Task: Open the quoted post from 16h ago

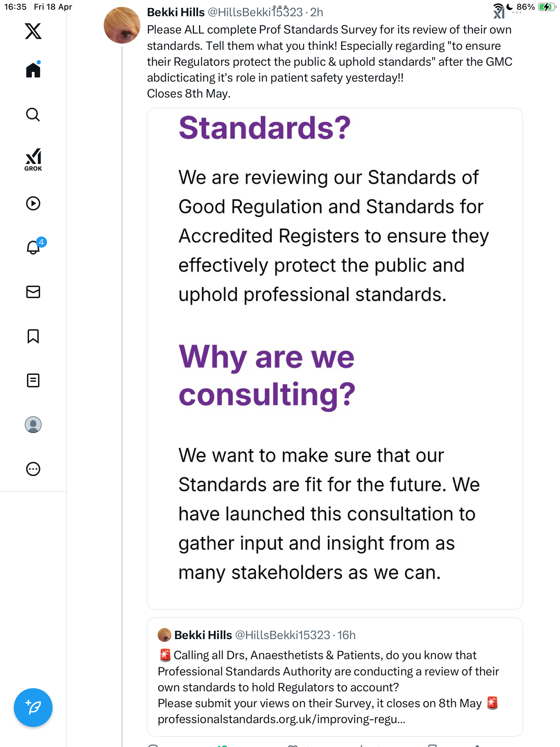Action: click(x=335, y=677)
